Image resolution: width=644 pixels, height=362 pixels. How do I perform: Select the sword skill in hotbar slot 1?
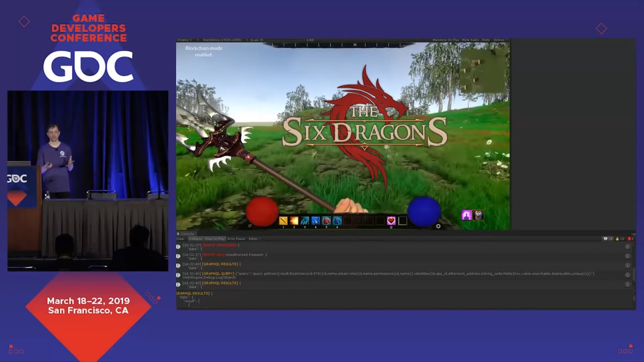(283, 221)
